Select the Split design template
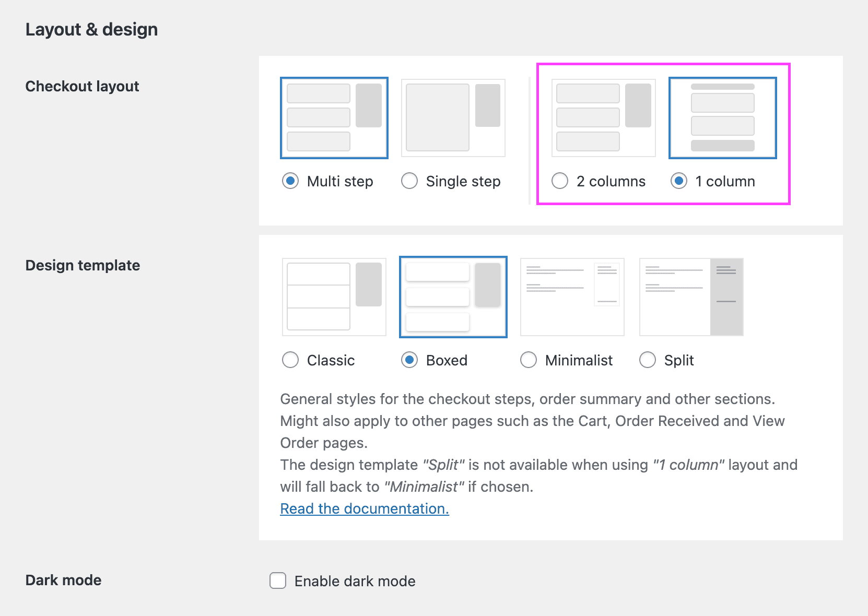Image resolution: width=868 pixels, height=616 pixels. coord(648,360)
